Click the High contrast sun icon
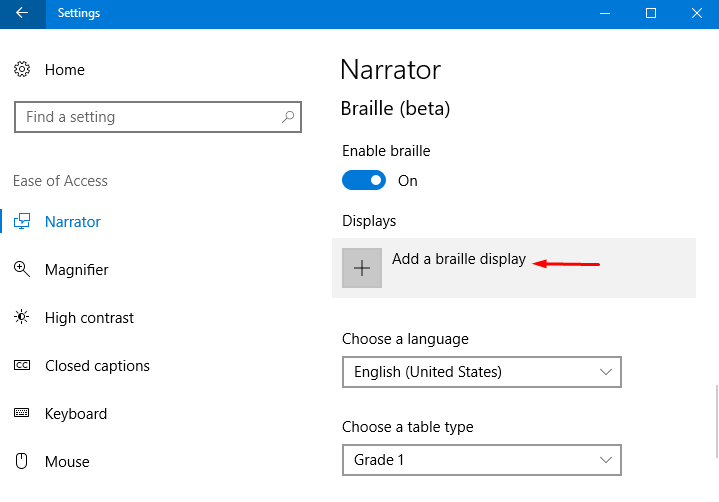Image resolution: width=719 pixels, height=502 pixels. click(x=22, y=317)
